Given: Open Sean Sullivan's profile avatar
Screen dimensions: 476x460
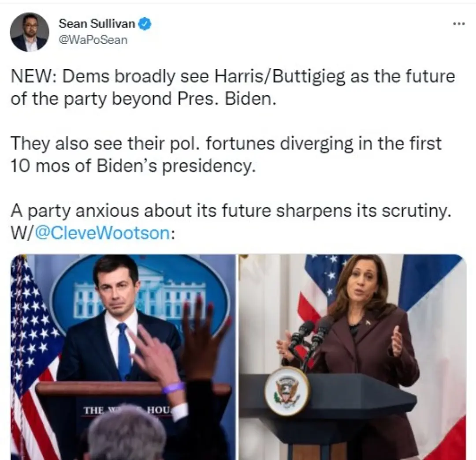Looking at the screenshot, I should coord(30,32).
